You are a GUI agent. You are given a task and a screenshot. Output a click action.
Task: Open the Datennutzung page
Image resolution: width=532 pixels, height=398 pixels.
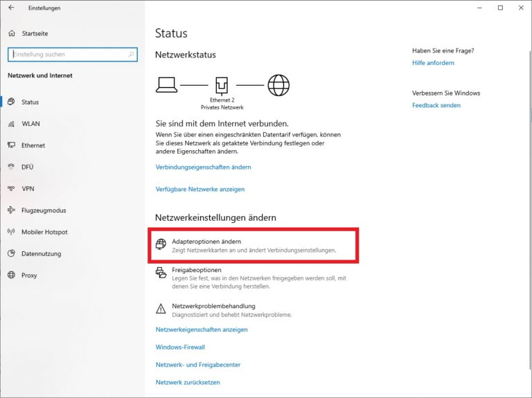pyautogui.click(x=40, y=253)
